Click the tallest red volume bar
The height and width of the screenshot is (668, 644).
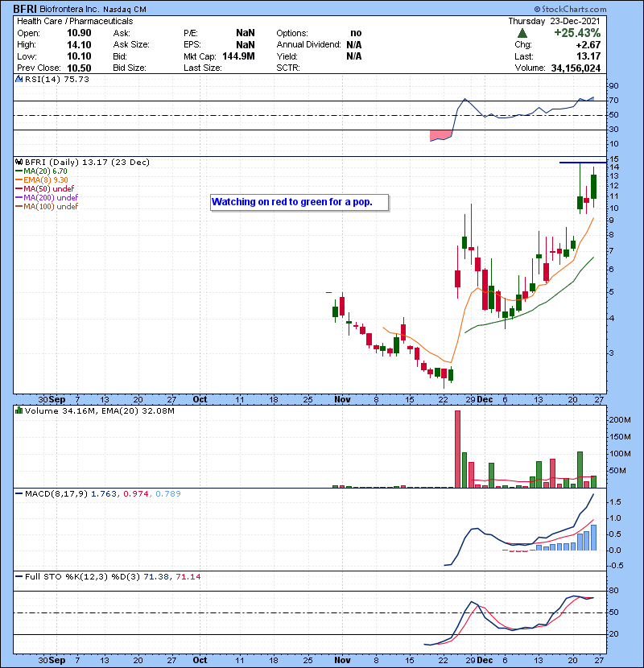point(458,449)
